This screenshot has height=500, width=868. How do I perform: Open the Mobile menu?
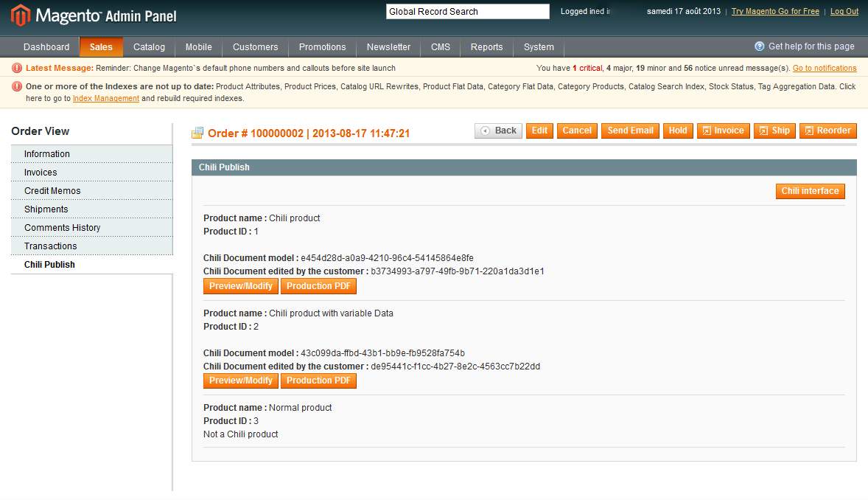pos(199,47)
